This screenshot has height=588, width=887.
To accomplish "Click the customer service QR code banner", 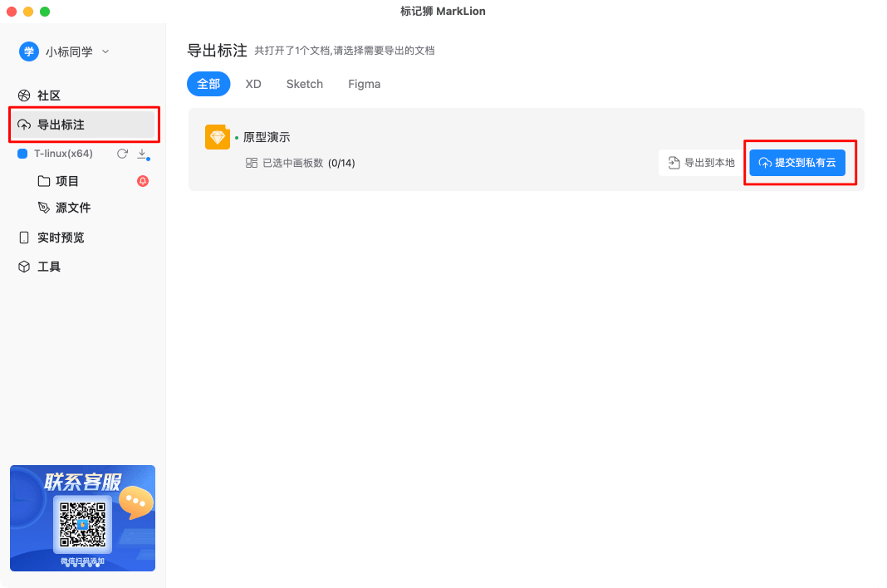I will [82, 517].
